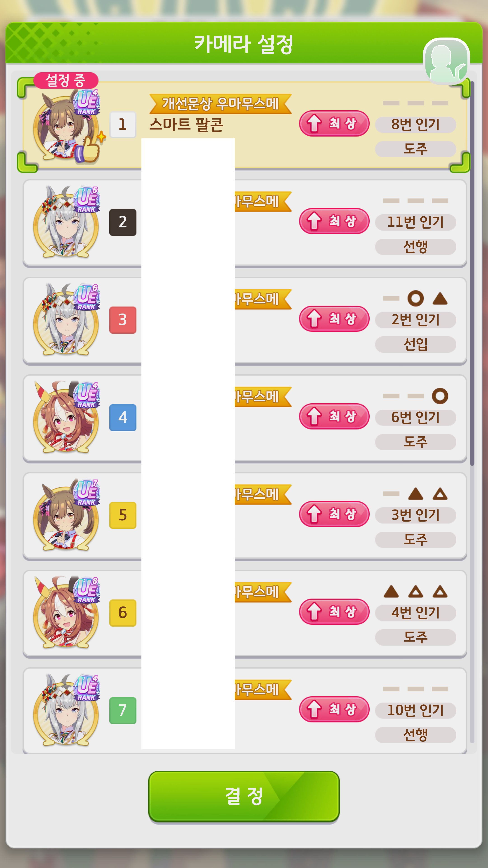Viewport: 488px width, 868px height.
Task: Confirm with the green 결정 button
Action: point(244,796)
